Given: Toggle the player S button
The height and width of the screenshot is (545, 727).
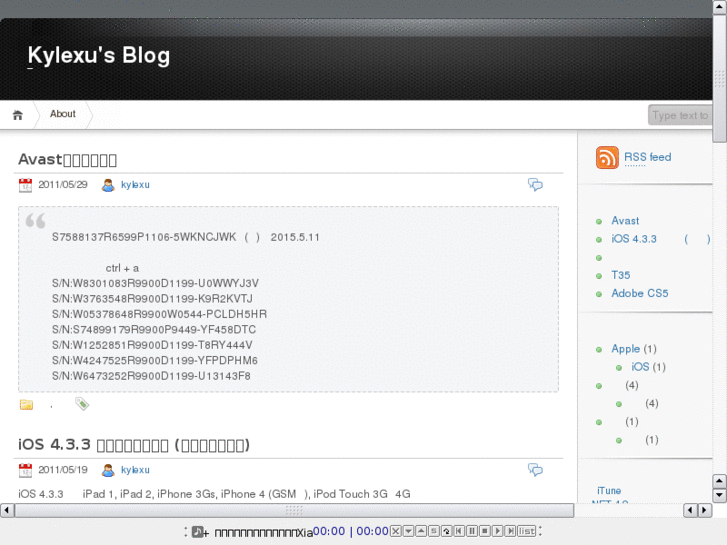Looking at the screenshot, I should [434, 531].
